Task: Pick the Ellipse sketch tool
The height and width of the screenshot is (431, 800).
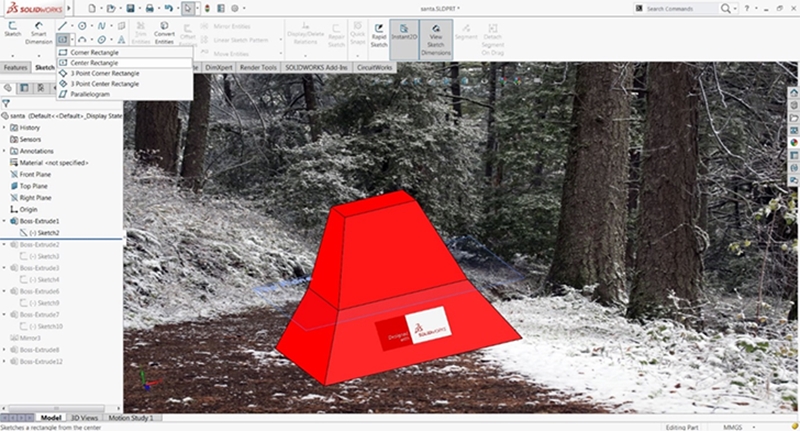Action: click(x=102, y=39)
